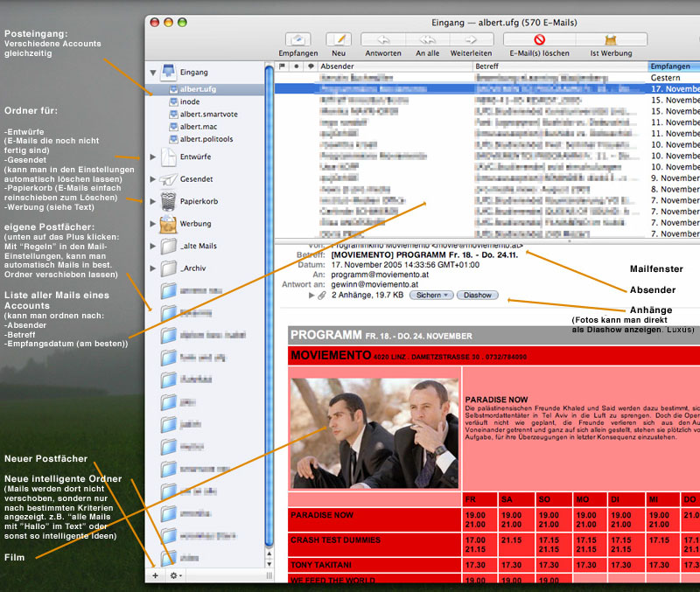Click the Empfangen (get mail) toolbar icon
The width and height of the screenshot is (700, 592).
[x=297, y=39]
